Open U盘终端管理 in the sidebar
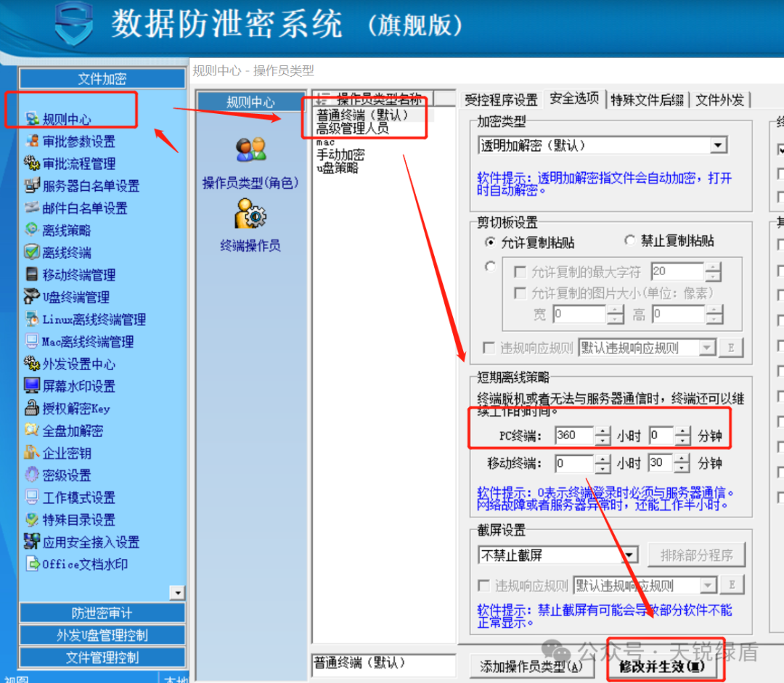The image size is (784, 683). coord(67,297)
